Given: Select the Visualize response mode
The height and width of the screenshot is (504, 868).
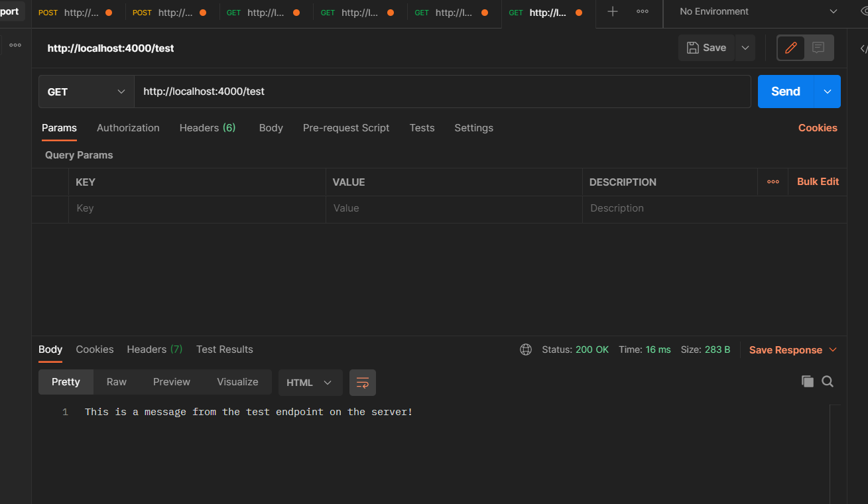Looking at the screenshot, I should 237,381.
